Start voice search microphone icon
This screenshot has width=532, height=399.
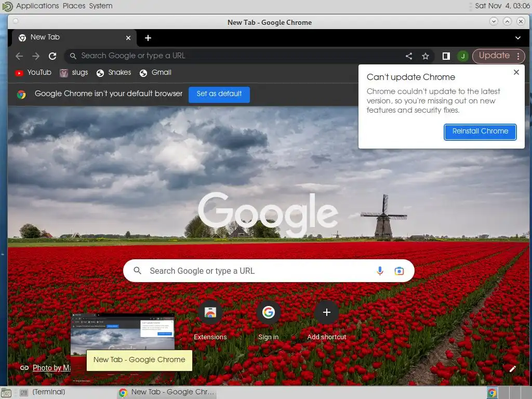(380, 271)
